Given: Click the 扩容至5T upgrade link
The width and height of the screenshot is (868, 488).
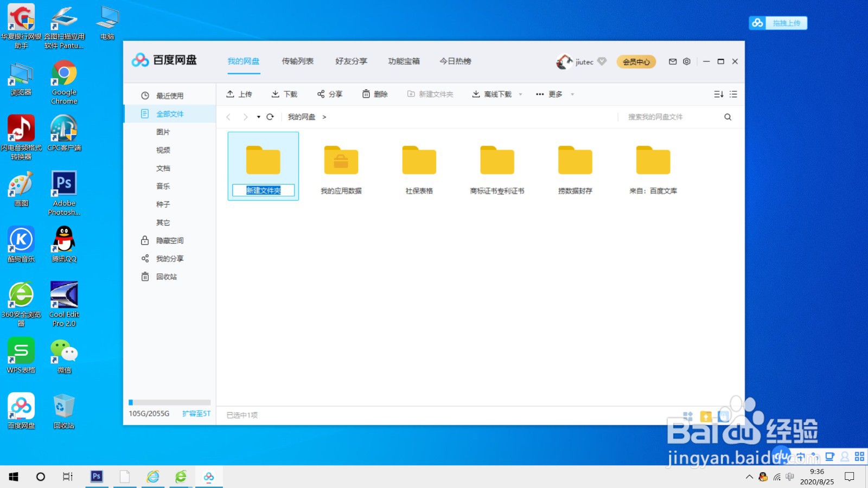Looking at the screenshot, I should (x=196, y=413).
